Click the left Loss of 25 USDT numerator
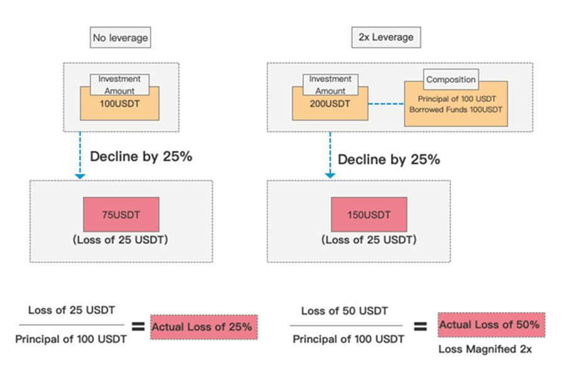This screenshot has width=588, height=368. coord(72,310)
